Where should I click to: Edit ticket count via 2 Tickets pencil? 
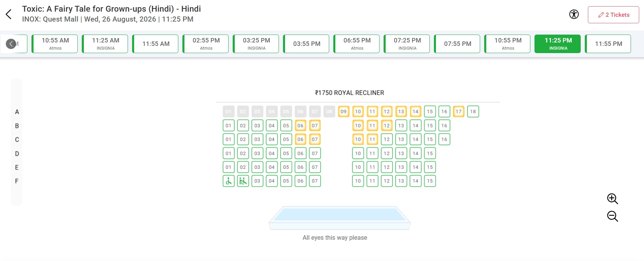613,15
